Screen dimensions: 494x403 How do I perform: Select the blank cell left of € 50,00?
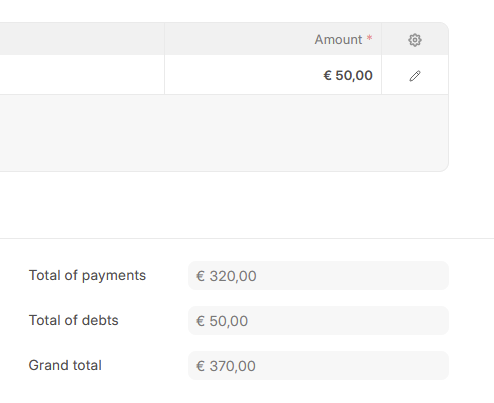[82, 75]
